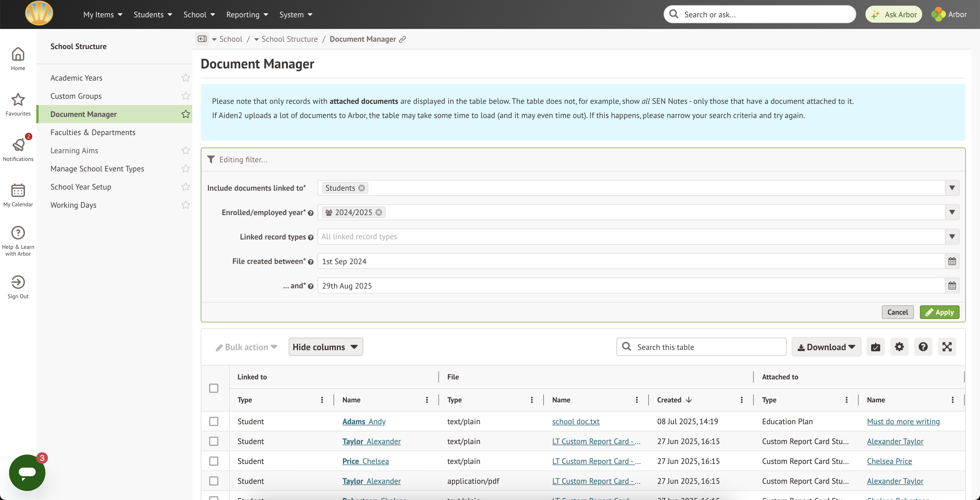Open the school doc.txt file link

point(576,422)
